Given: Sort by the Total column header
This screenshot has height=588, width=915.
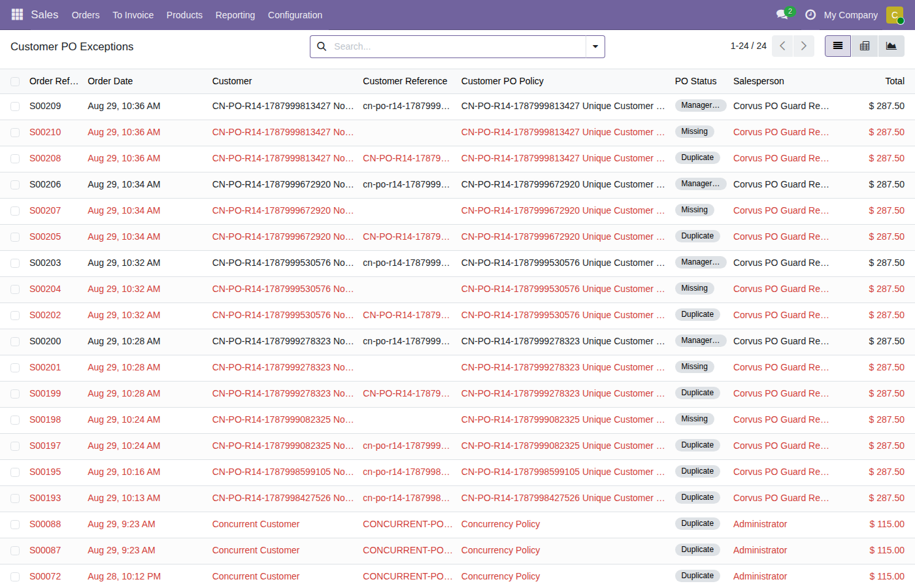Looking at the screenshot, I should (895, 81).
